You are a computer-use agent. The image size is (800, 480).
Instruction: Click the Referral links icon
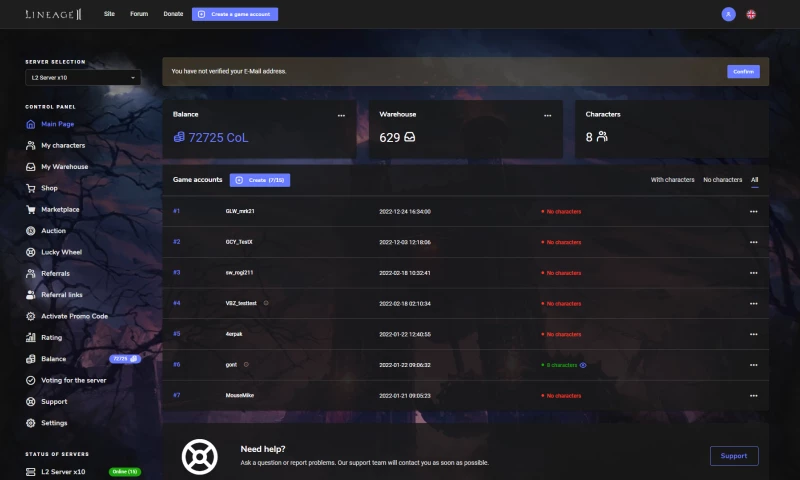[31, 295]
